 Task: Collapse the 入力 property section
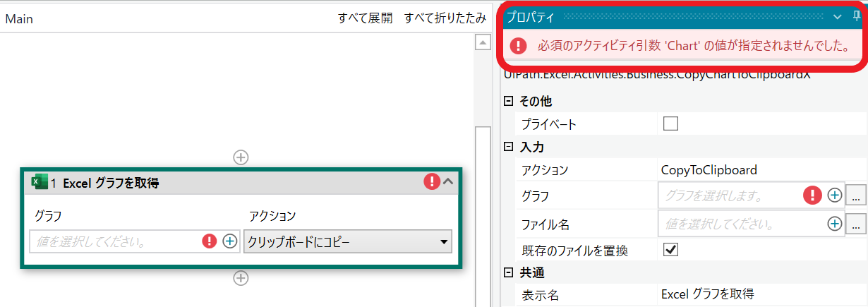pyautogui.click(x=508, y=148)
